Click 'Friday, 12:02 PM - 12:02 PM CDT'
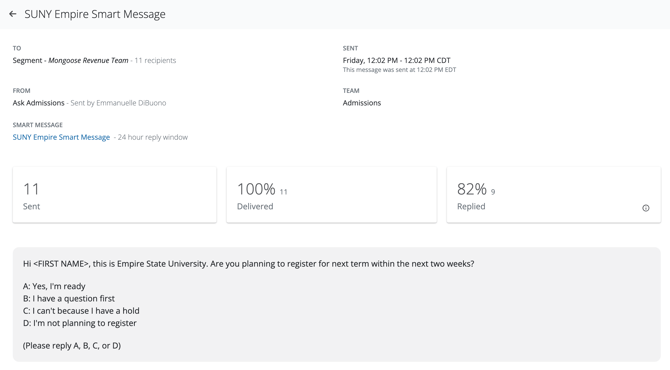This screenshot has height=370, width=670. [397, 60]
